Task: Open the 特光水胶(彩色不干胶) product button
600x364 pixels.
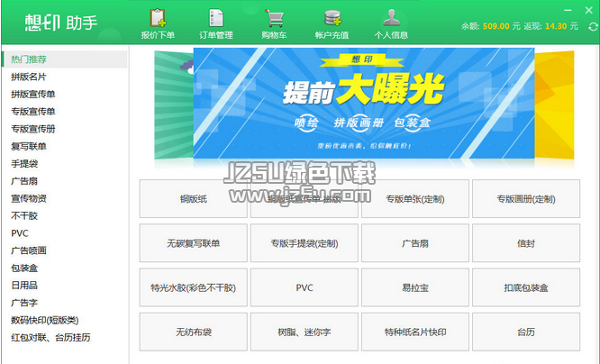Action: coord(193,287)
